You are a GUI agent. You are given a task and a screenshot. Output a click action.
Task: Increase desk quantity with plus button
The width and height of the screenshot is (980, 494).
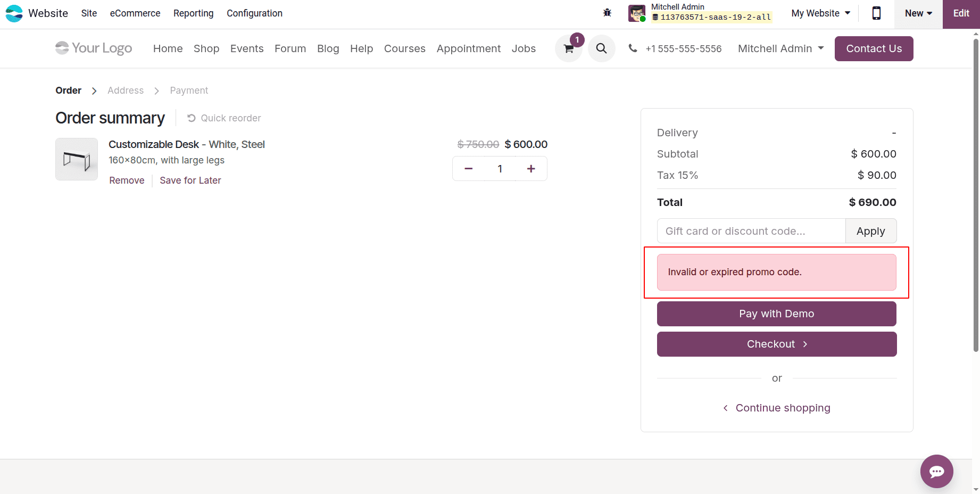coord(531,169)
